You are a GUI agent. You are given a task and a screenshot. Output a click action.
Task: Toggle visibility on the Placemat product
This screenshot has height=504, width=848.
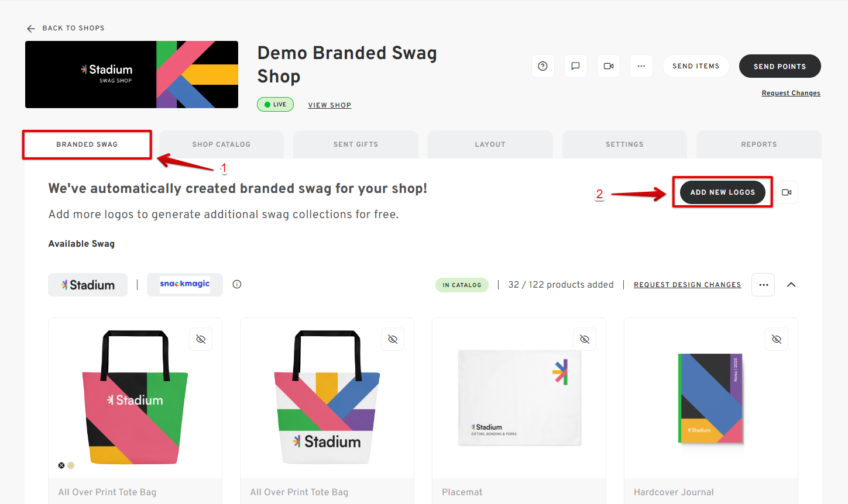point(584,339)
